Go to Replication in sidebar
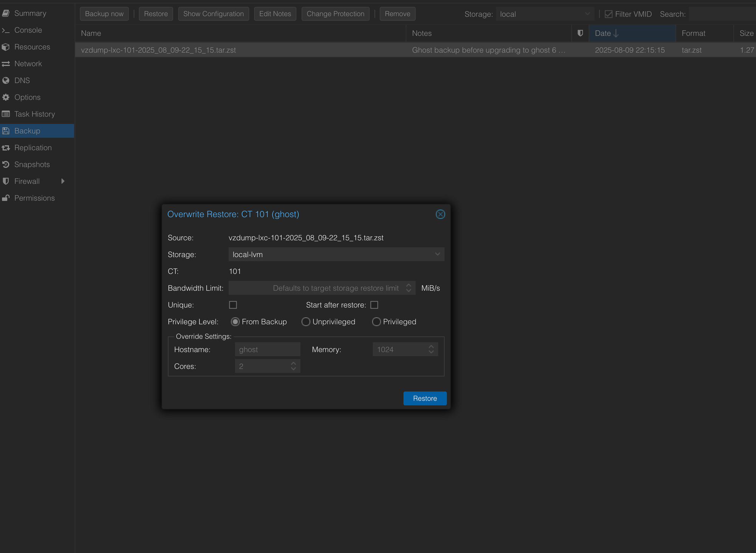This screenshot has height=553, width=756. pos(33,148)
